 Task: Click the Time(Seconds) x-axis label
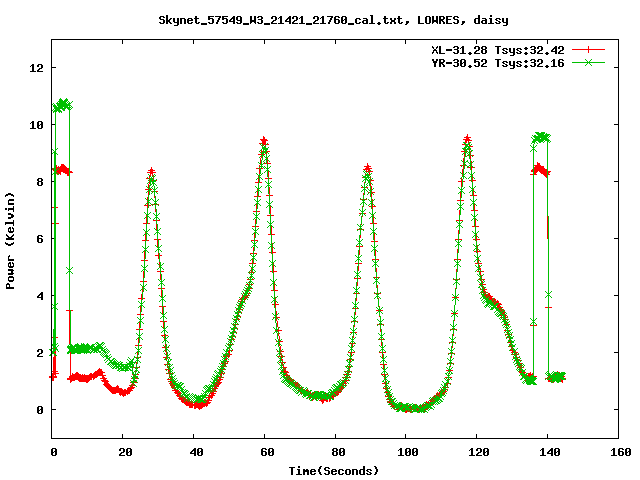(x=333, y=471)
